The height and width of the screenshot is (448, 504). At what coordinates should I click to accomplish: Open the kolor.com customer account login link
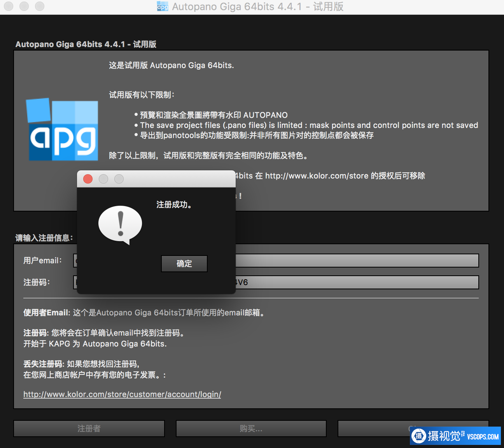point(122,394)
